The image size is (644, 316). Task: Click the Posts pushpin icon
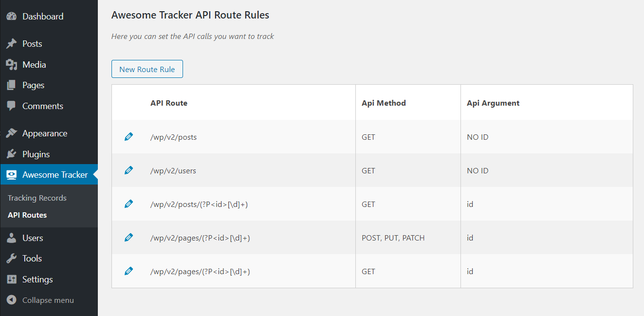click(x=12, y=44)
